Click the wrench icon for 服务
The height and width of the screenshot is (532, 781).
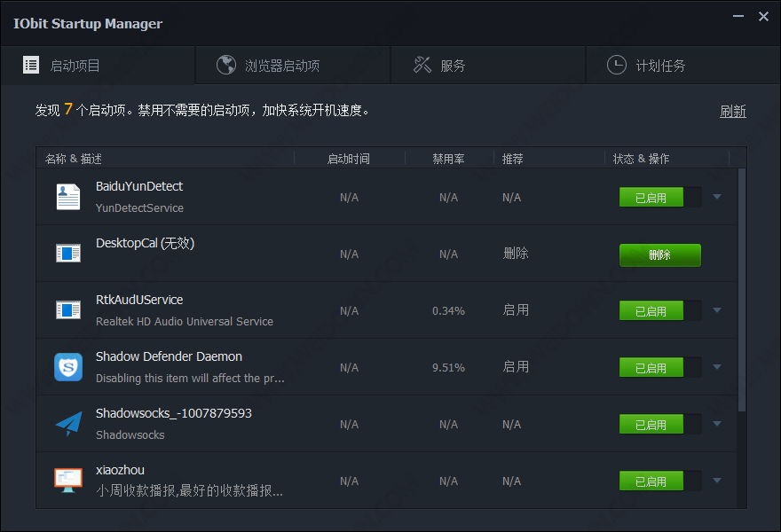422,65
